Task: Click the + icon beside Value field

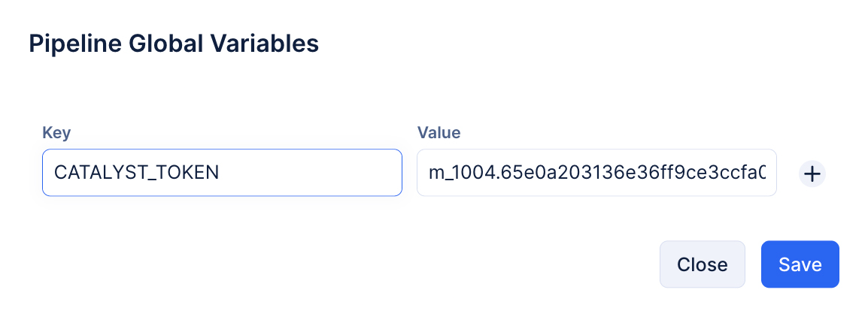Action: coord(812,174)
